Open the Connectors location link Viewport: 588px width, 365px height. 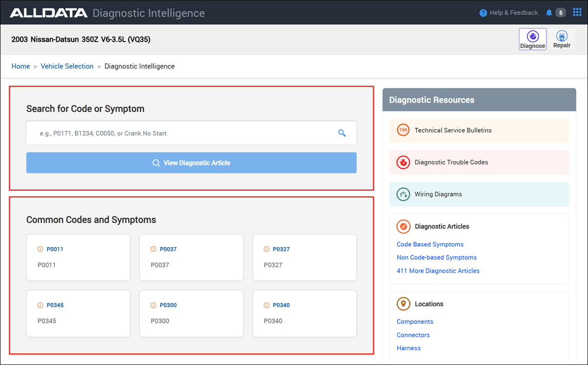click(413, 335)
